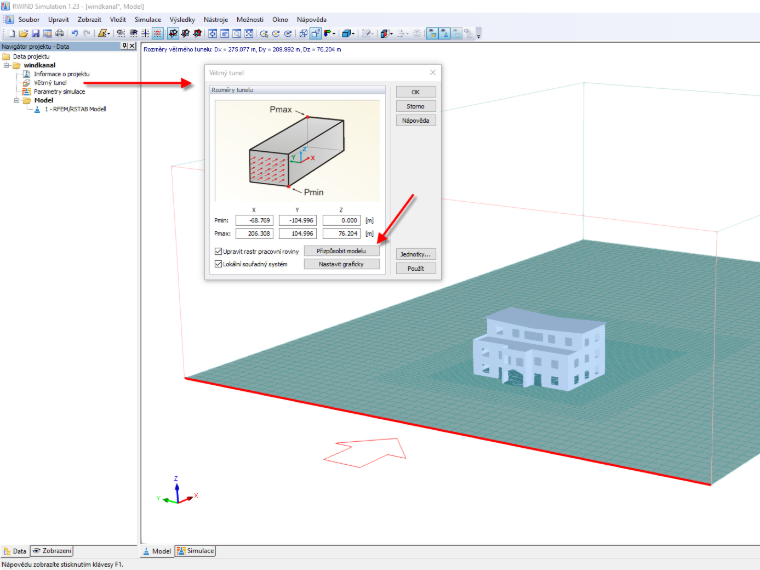The height and width of the screenshot is (570, 760).
Task: Switch to the bottom Model view tab
Action: click(x=157, y=551)
